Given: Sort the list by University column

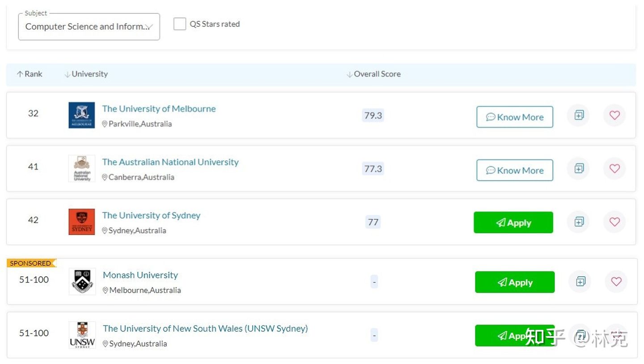Looking at the screenshot, I should 86,74.
